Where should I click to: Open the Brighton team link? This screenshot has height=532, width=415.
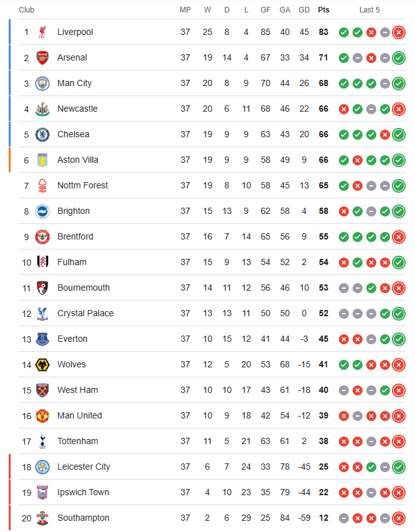click(74, 211)
